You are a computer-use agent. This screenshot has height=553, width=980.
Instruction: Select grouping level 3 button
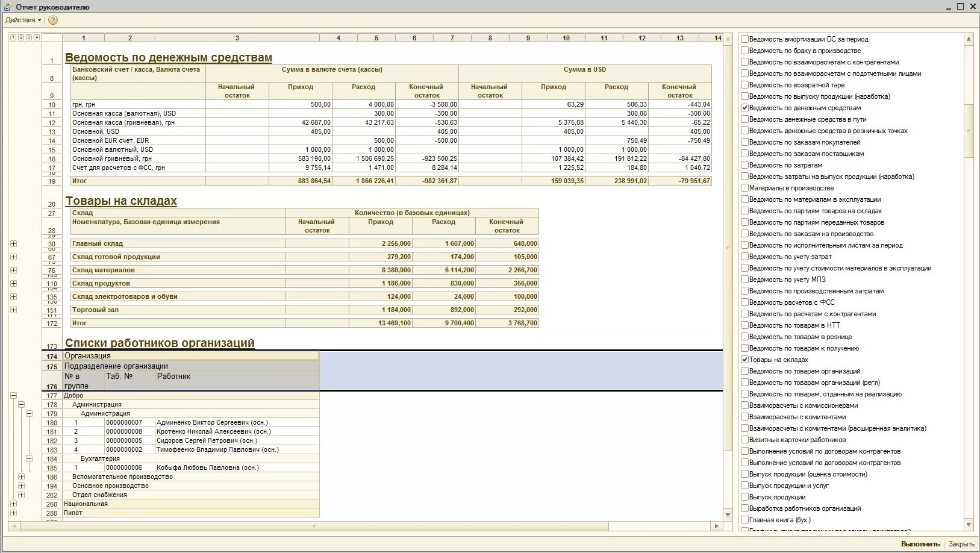28,37
